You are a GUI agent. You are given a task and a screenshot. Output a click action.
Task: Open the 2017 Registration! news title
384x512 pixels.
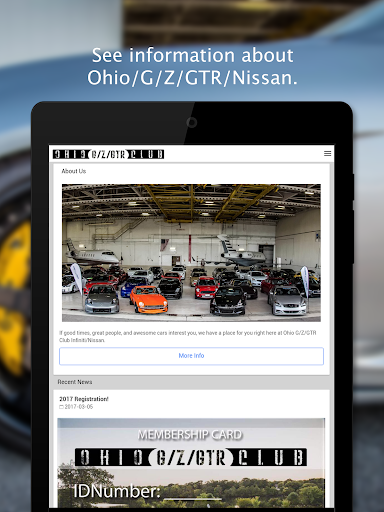pos(84,399)
